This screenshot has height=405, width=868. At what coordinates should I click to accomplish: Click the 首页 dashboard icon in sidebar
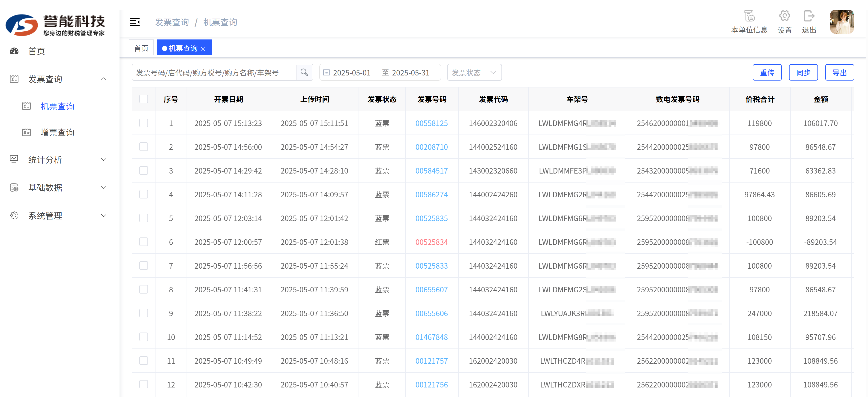tap(14, 51)
